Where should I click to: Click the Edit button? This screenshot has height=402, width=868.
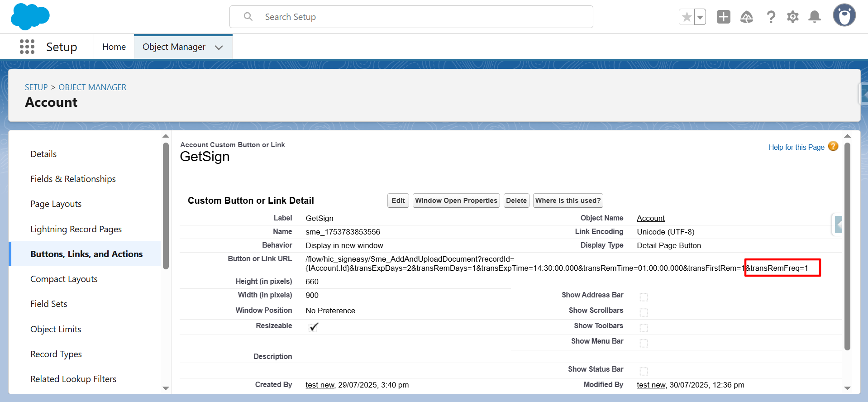tap(398, 201)
